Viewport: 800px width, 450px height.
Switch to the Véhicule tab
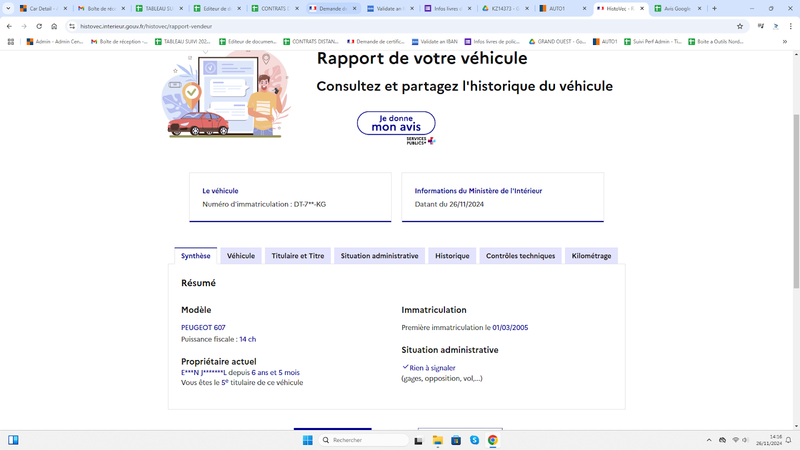241,256
